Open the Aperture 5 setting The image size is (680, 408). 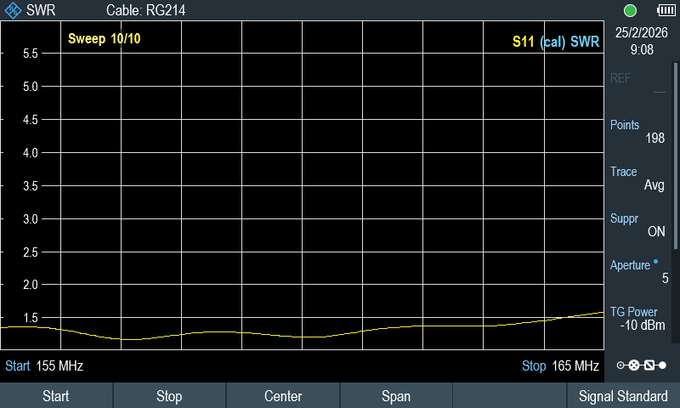click(x=638, y=271)
